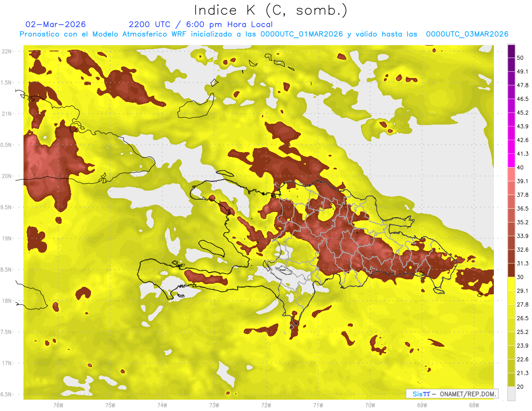Viewport: 532px width, 411px height.
Task: Click the legend value '21.3'
Action: (x=523, y=373)
